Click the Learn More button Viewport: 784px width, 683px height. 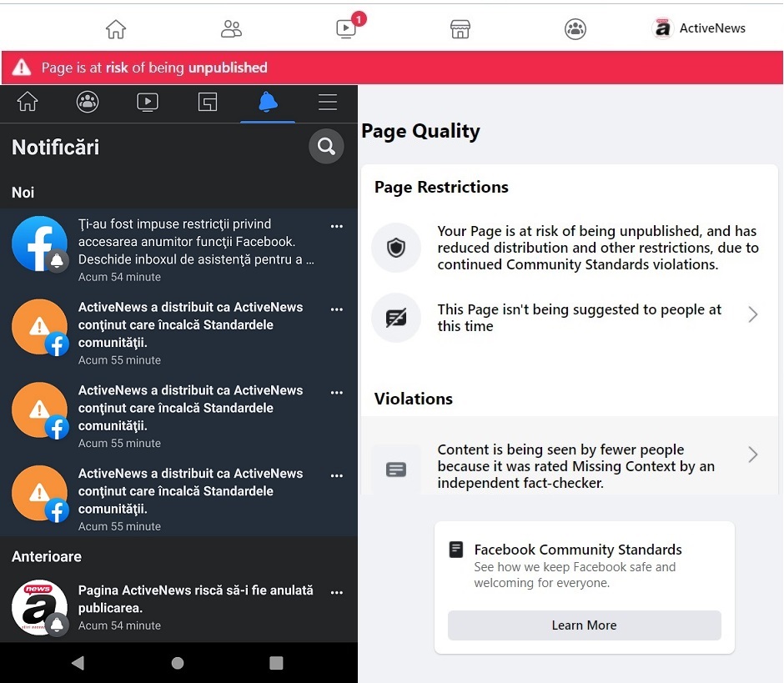tap(584, 625)
